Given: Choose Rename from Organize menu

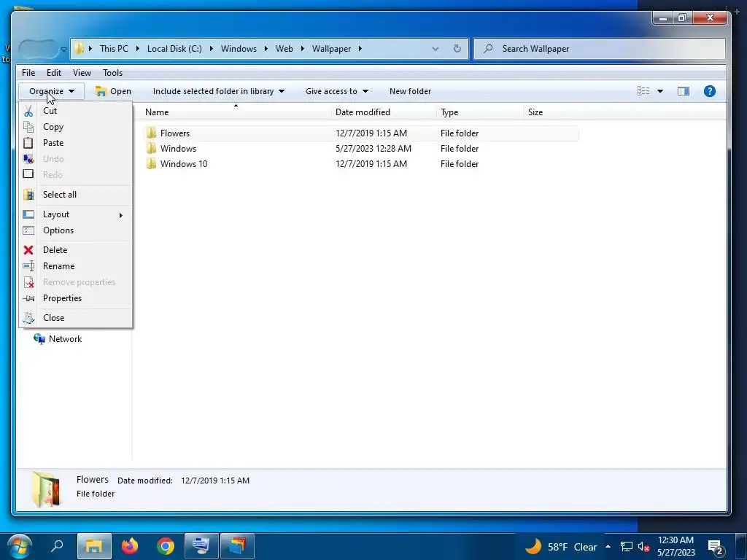Looking at the screenshot, I should click(x=76, y=266).
